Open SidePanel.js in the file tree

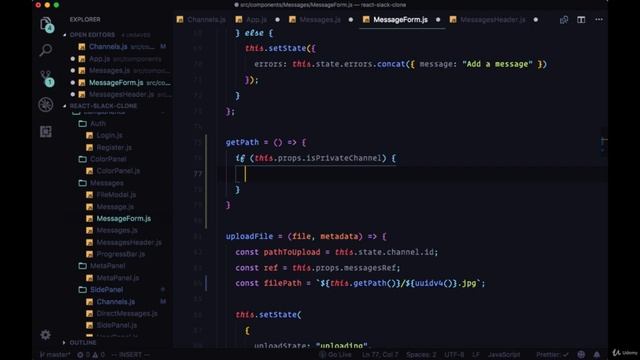click(x=116, y=326)
